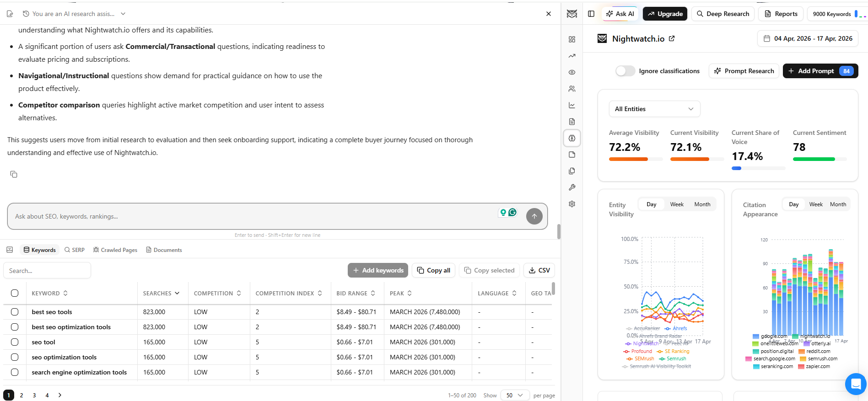Switch to the SERP tab
868x401 pixels.
75,250
